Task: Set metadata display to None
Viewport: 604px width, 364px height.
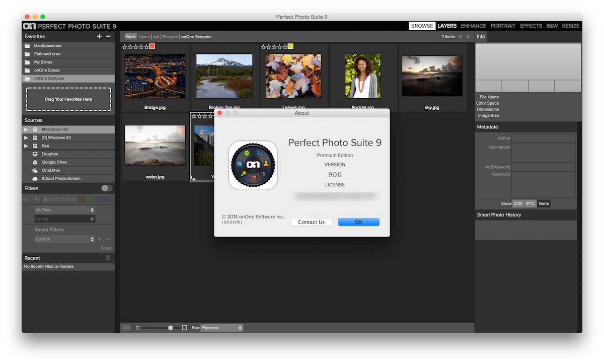Action: [x=544, y=203]
